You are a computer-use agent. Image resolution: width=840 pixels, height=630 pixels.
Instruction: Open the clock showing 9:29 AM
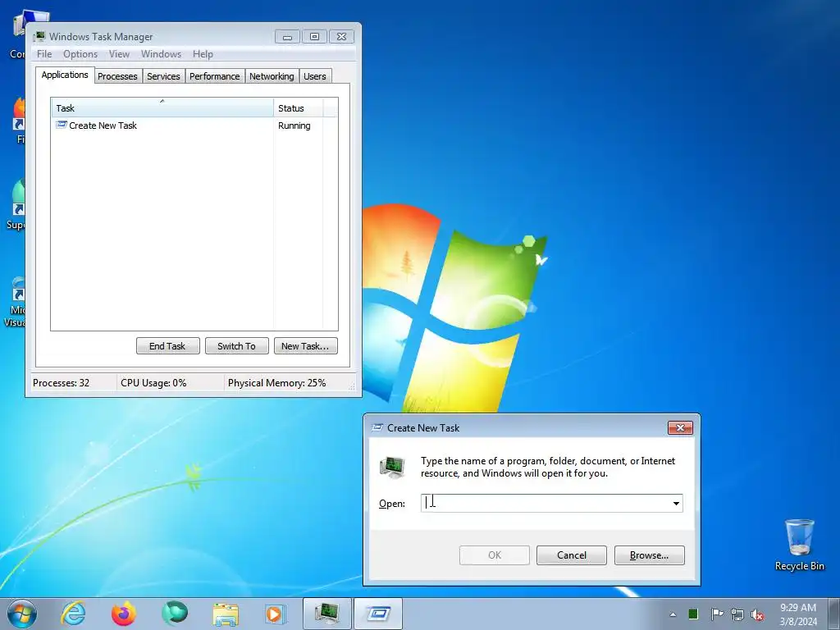pyautogui.click(x=798, y=614)
